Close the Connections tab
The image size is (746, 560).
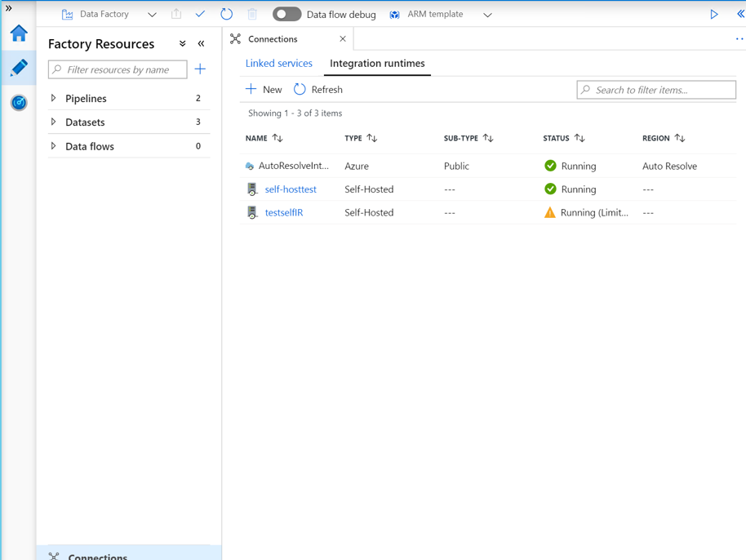[x=343, y=39]
